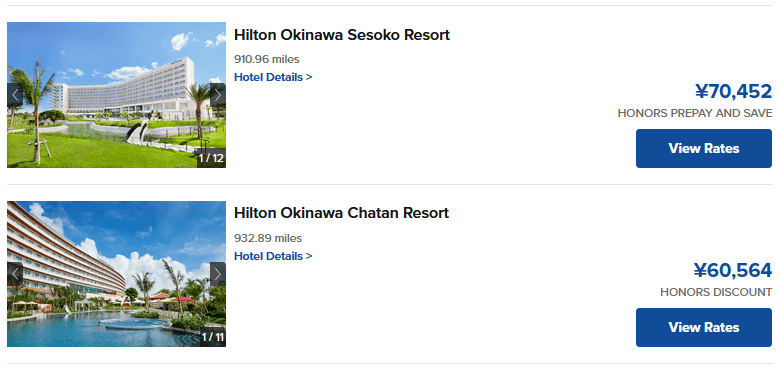Click the 932.89 miles distance text

point(268,238)
